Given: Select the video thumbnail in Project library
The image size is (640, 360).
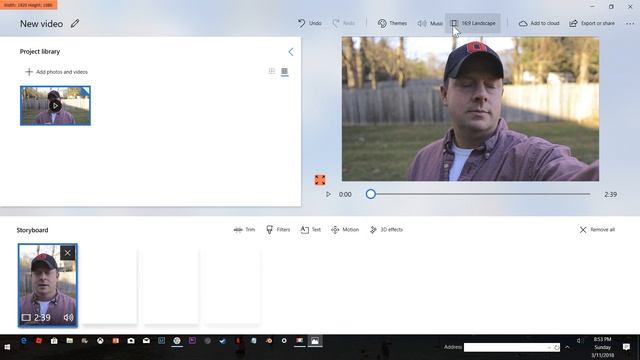Looking at the screenshot, I should pos(56,106).
